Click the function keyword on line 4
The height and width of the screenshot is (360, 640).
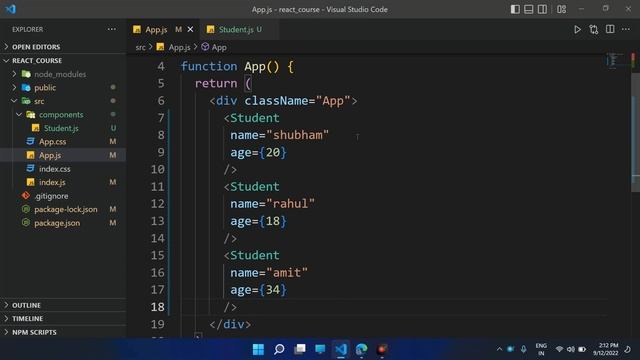coord(209,67)
